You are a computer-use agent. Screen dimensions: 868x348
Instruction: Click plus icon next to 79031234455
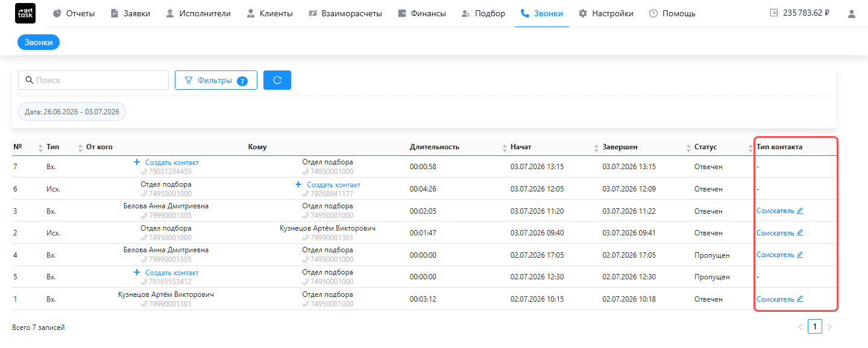pos(137,163)
